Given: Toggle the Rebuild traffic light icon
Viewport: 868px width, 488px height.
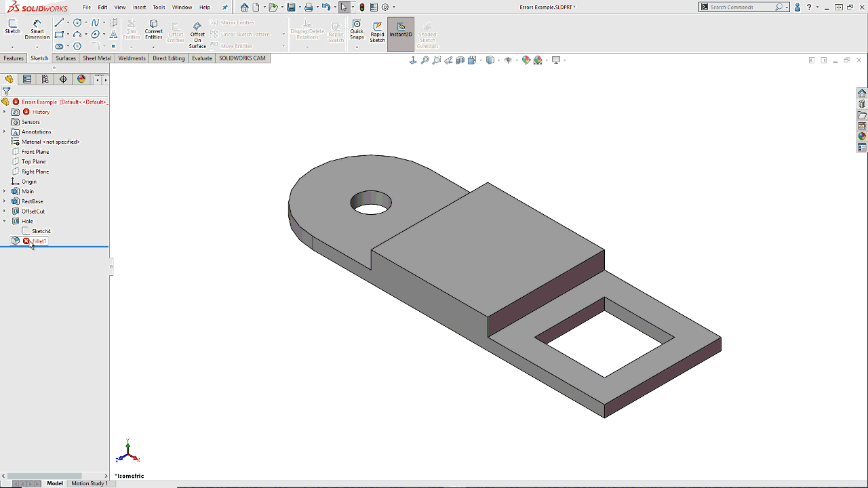Looking at the screenshot, I should (362, 7).
